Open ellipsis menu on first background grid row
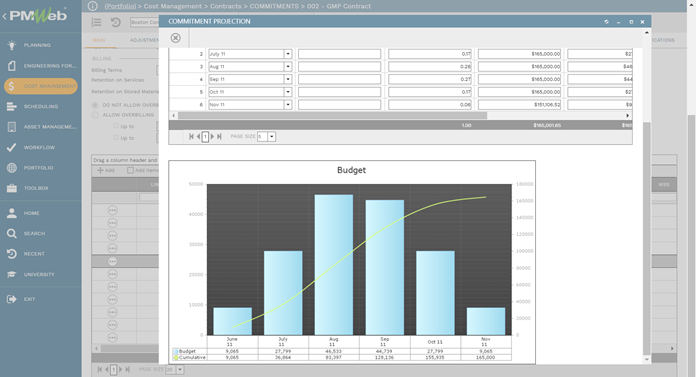This screenshot has height=377, width=696. pyautogui.click(x=113, y=210)
